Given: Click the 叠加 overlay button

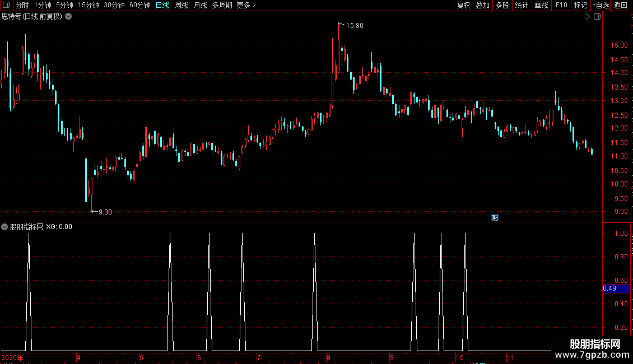Looking at the screenshot, I should (x=482, y=5).
